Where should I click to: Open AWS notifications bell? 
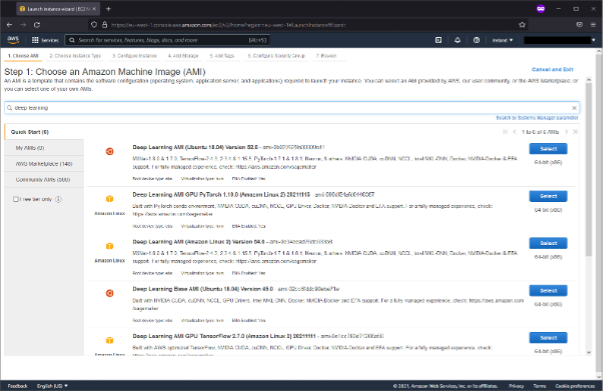457,40
